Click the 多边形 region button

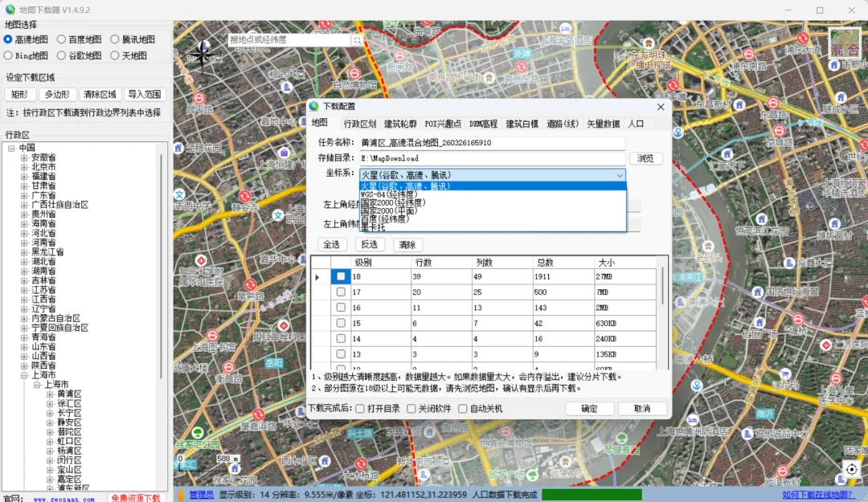(58, 95)
